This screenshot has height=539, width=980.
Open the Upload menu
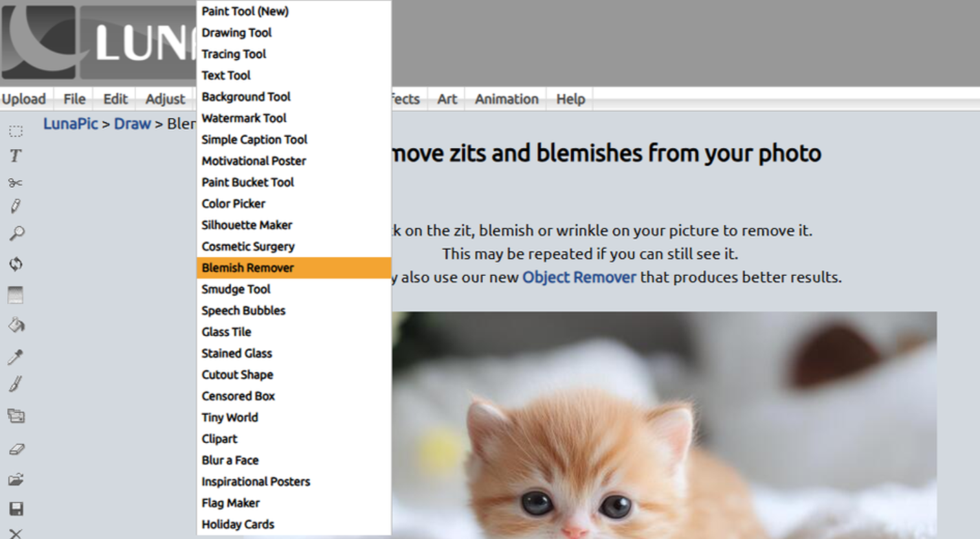[24, 99]
